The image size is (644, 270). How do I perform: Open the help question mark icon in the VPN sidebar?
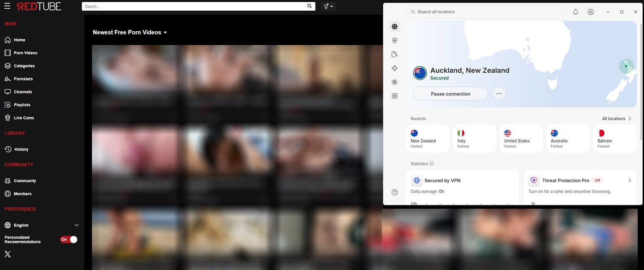click(x=395, y=192)
